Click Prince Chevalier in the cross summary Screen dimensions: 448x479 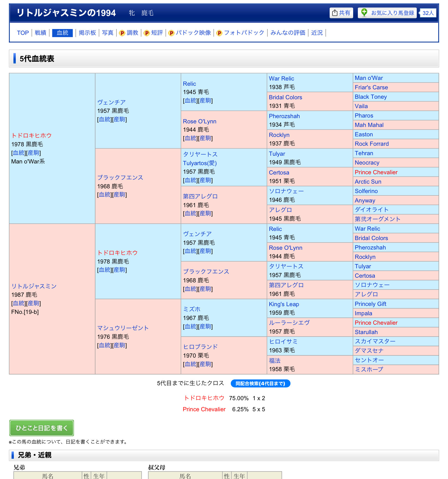(x=204, y=409)
